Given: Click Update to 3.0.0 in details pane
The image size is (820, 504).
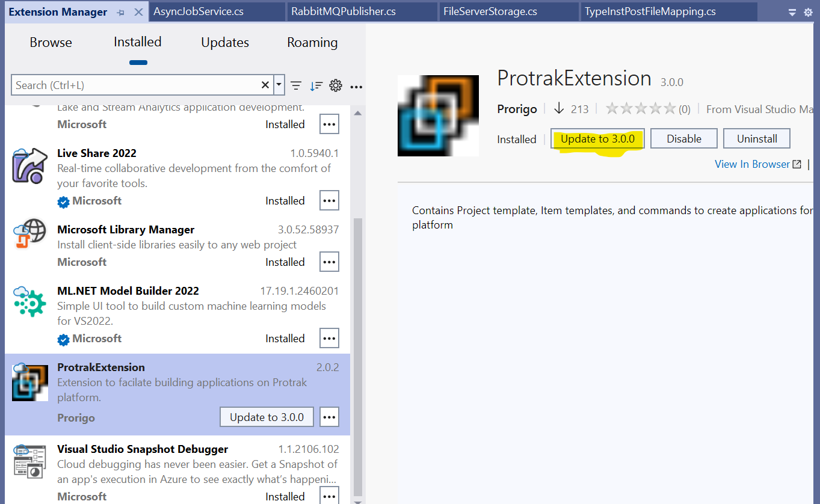Looking at the screenshot, I should pyautogui.click(x=597, y=138).
